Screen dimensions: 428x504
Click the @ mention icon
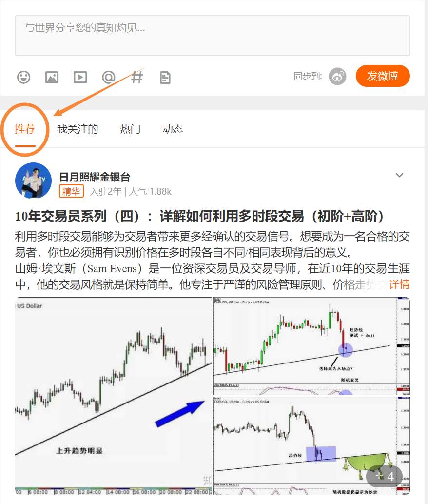tap(109, 77)
